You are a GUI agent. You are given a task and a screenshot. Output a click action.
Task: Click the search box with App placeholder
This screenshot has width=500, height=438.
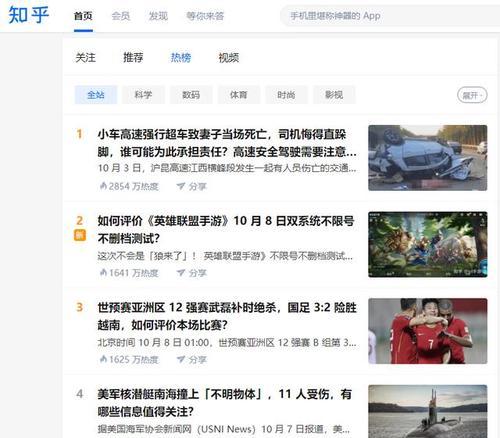click(390, 16)
